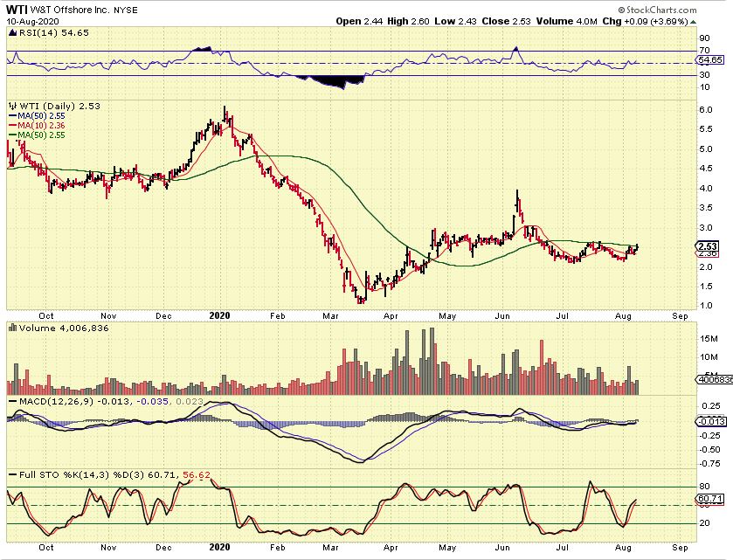Click May on the date axis under the stochastic panel

447,548
